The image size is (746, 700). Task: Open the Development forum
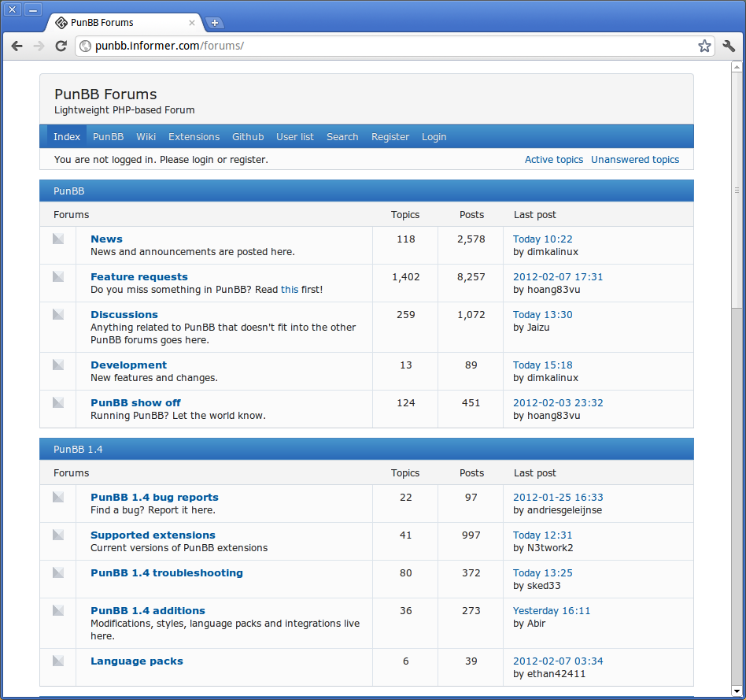click(x=128, y=365)
